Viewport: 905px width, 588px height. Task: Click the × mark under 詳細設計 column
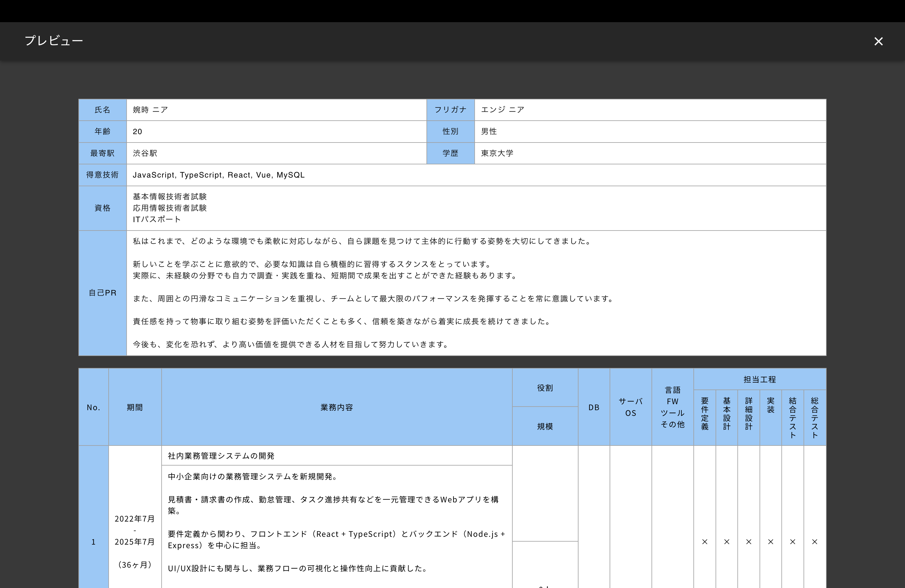(x=749, y=542)
